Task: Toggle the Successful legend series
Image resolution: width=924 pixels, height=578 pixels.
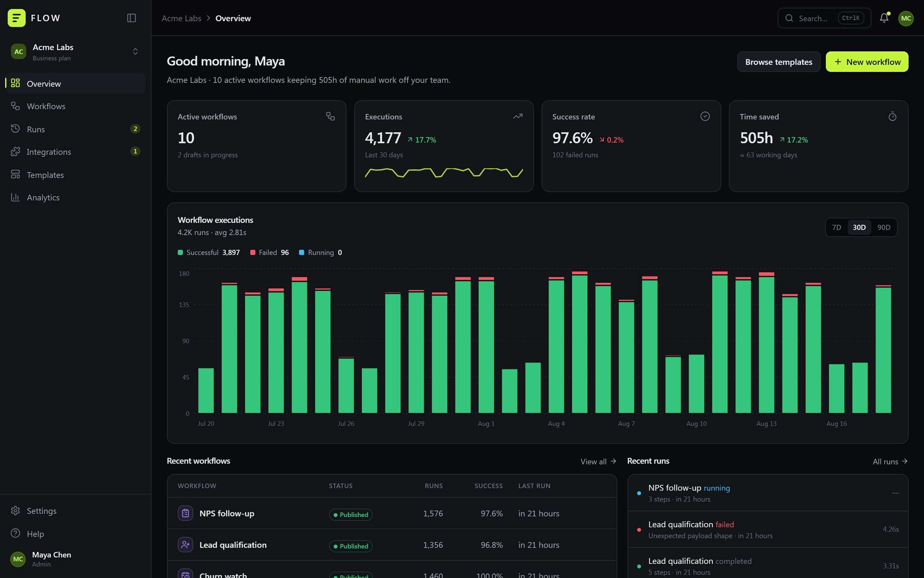Action: [x=209, y=252]
